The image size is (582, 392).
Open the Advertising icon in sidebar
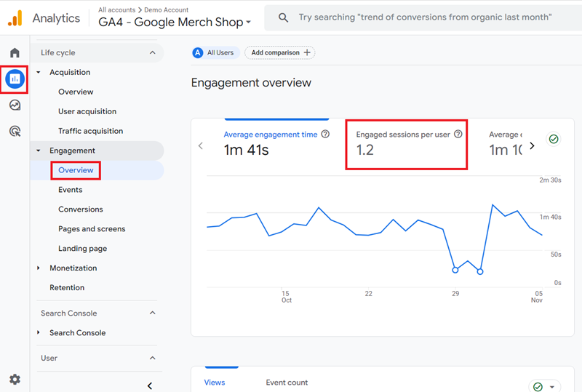(x=15, y=131)
